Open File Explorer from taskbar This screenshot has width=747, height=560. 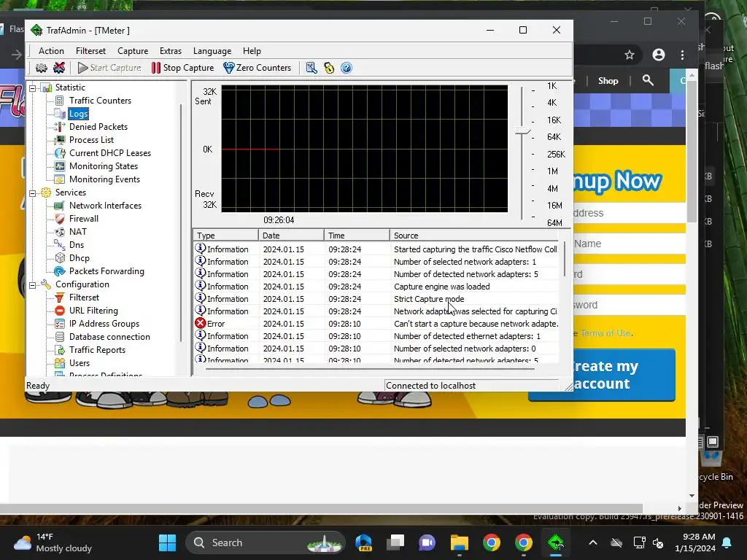tap(460, 542)
